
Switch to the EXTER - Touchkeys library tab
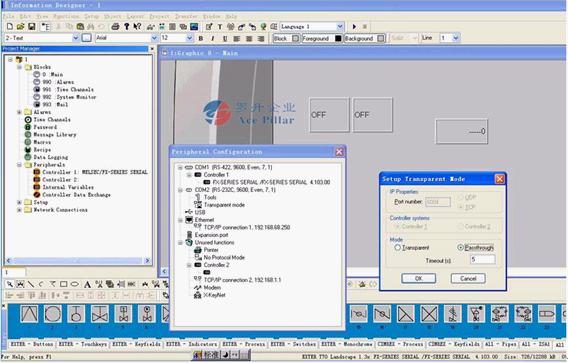click(x=83, y=344)
